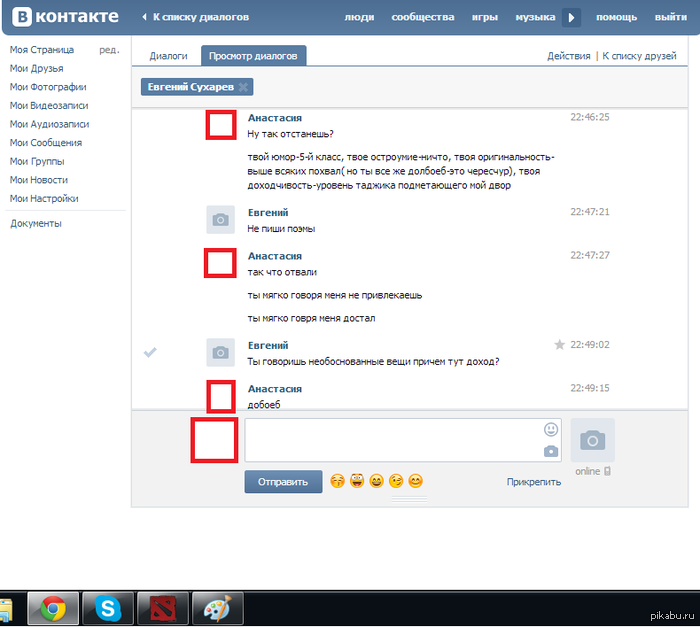
Task: Insert the winking emoji
Action: (x=396, y=481)
